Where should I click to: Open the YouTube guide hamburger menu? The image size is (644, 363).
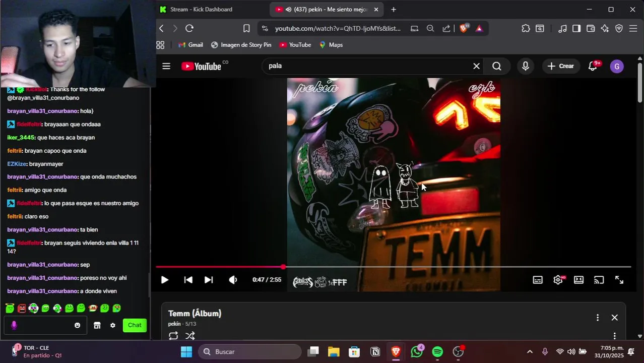[166, 66]
